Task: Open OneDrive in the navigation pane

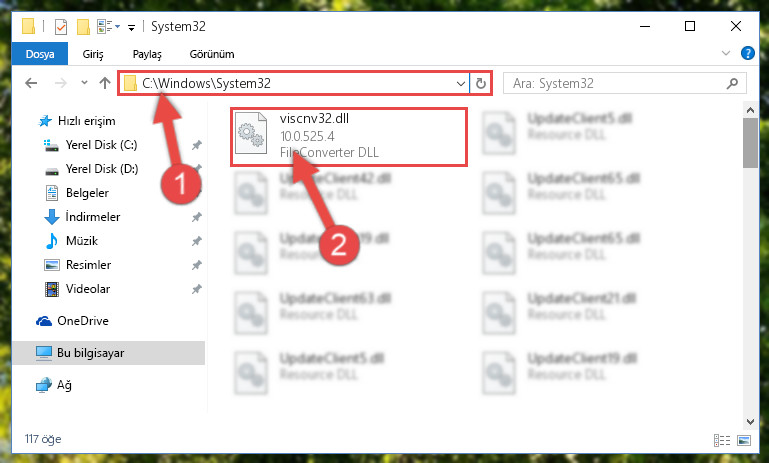Action: pos(82,320)
